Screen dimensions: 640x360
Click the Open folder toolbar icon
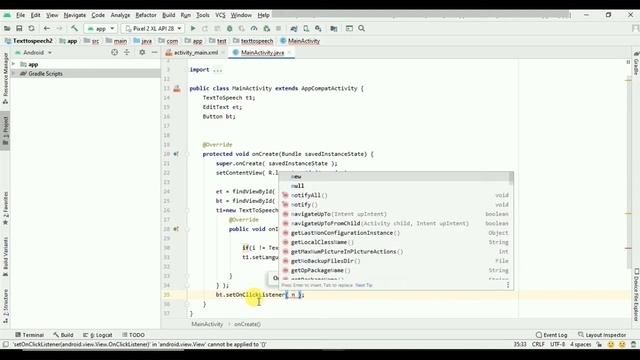7,29
